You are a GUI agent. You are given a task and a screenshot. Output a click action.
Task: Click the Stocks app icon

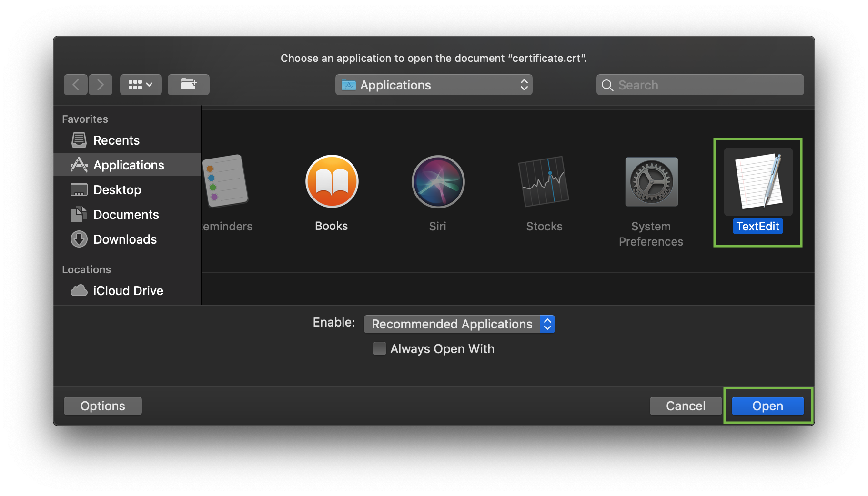544,182
